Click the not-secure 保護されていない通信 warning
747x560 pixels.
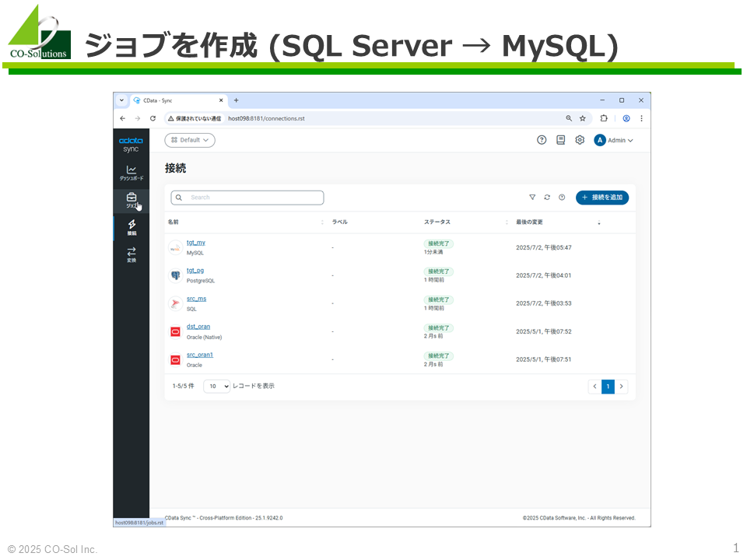coord(195,118)
